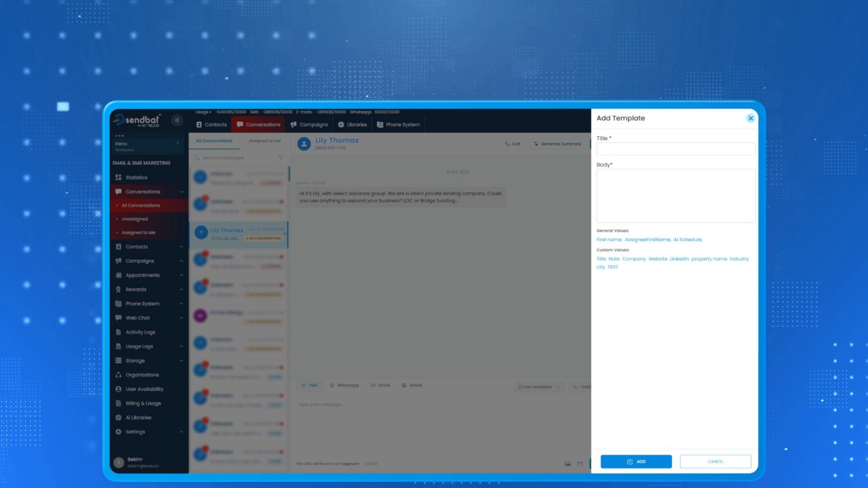This screenshot has width=868, height=488.
Task: Click the Generate Summary button
Action: [557, 144]
